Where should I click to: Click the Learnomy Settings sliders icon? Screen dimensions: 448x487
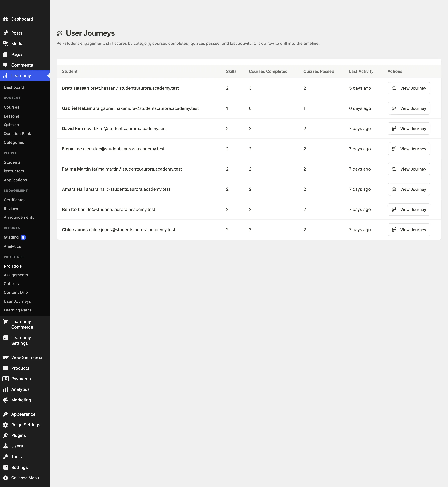(6, 338)
